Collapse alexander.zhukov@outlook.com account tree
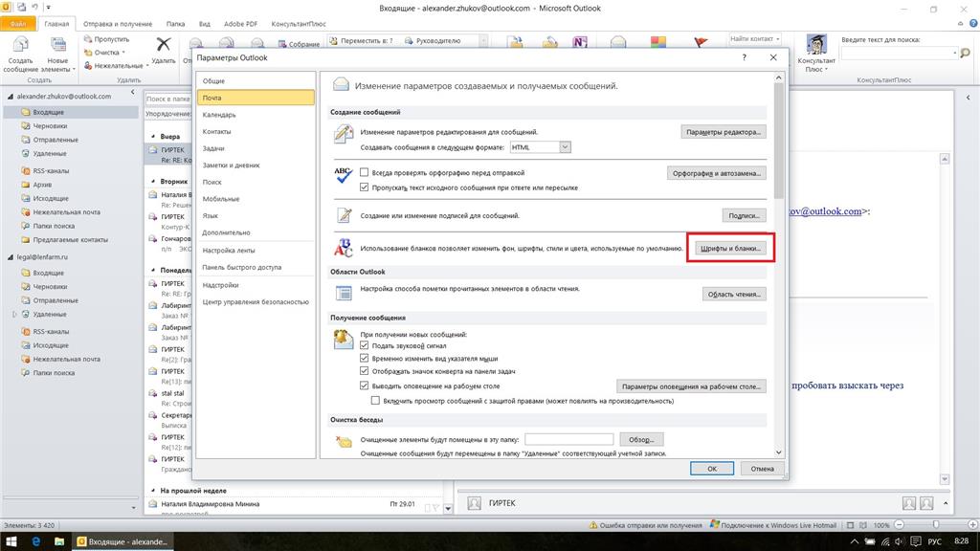Screen dimensions: 980x551 click(x=10, y=97)
